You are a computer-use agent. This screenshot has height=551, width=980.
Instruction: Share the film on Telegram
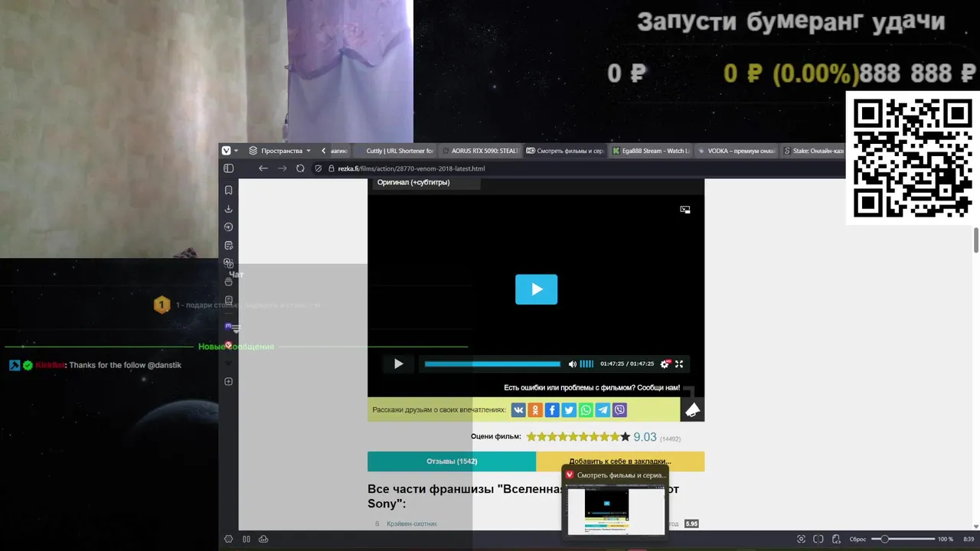[603, 410]
